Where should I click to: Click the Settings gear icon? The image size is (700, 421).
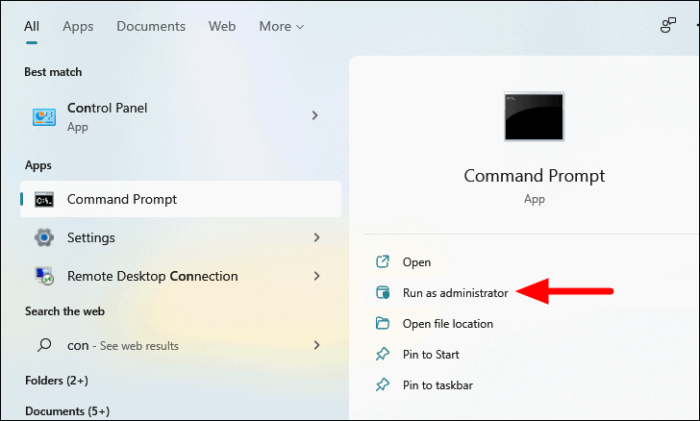44,238
